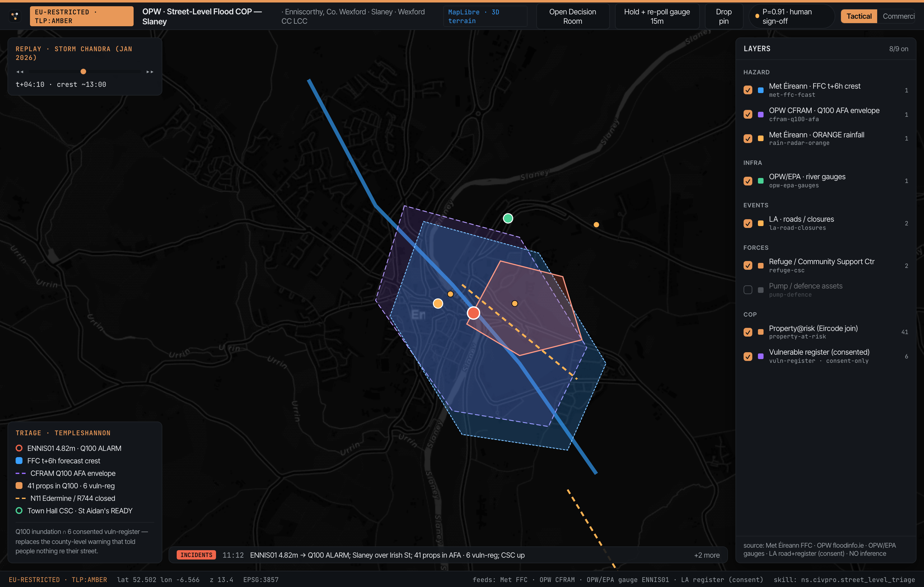The width and height of the screenshot is (924, 587).
Task: Click Town Hall CSC READY legend circle
Action: (19, 511)
